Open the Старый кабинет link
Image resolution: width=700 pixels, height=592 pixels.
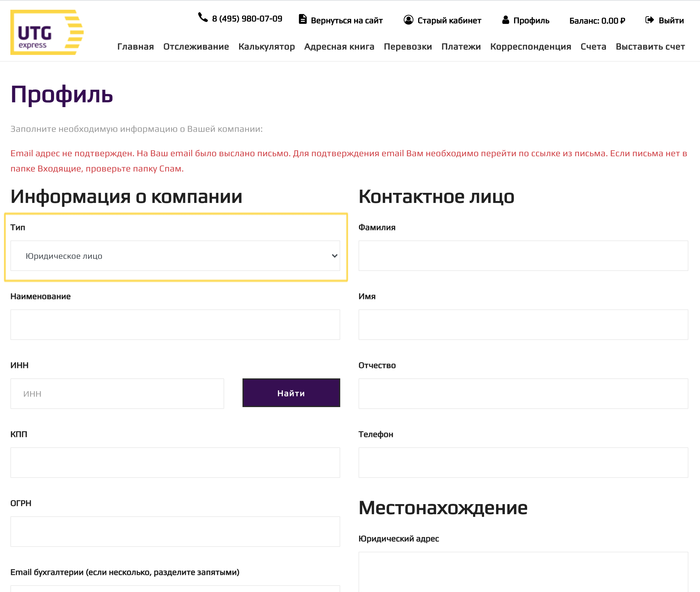click(450, 20)
